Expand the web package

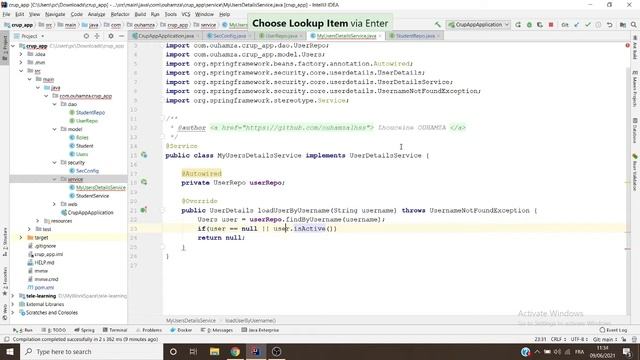pos(54,204)
